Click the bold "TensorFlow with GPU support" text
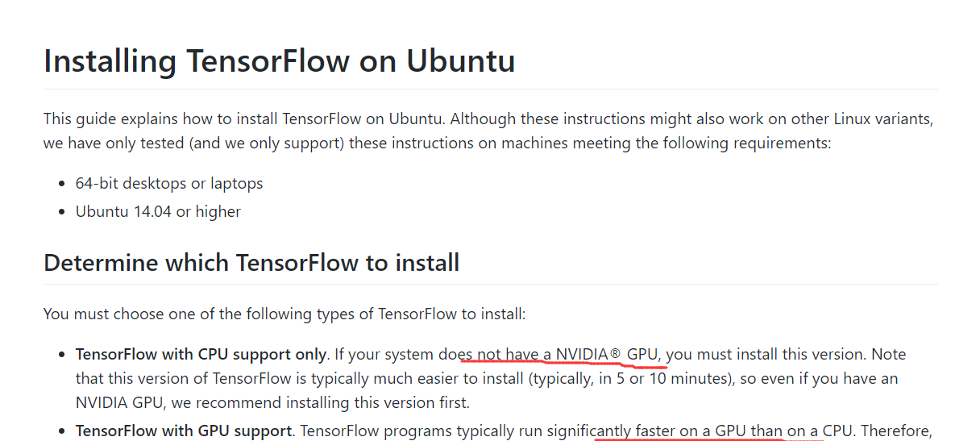Image resolution: width=980 pixels, height=441 pixels. click(x=184, y=431)
